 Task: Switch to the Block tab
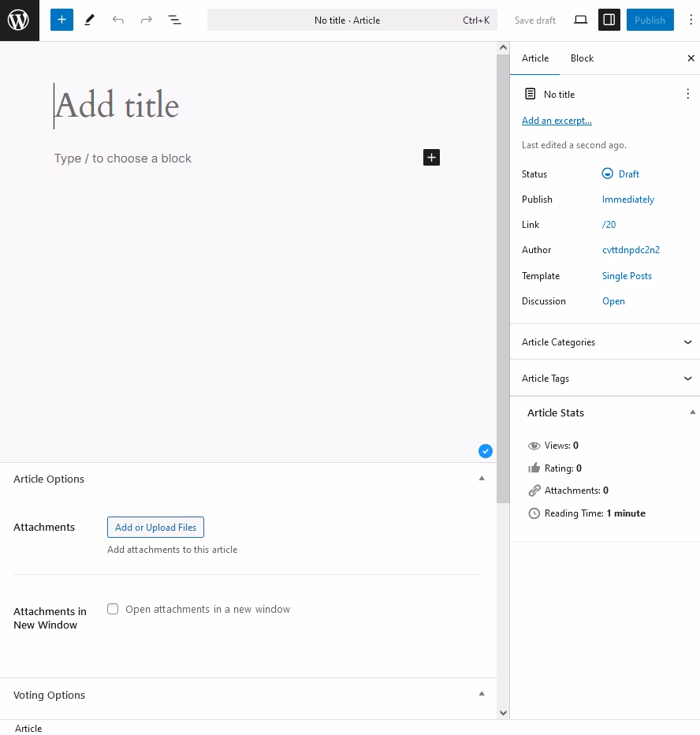click(582, 58)
